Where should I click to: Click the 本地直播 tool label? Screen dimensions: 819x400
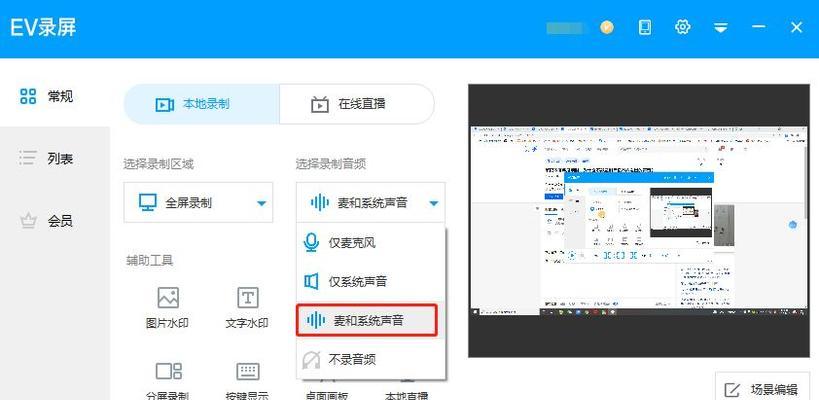click(x=407, y=396)
